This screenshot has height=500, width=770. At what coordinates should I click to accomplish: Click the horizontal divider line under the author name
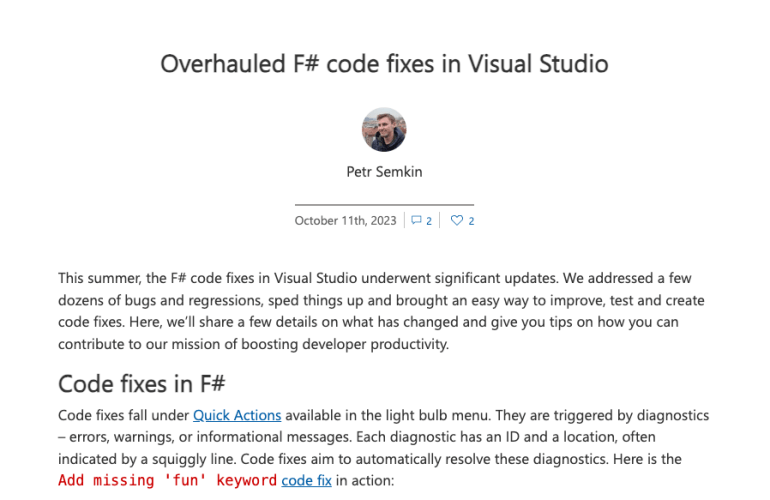tap(384, 204)
